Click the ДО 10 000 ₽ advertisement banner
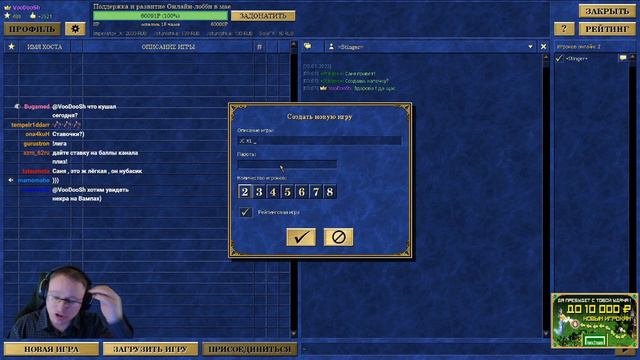The width and height of the screenshot is (640, 360). (x=594, y=320)
